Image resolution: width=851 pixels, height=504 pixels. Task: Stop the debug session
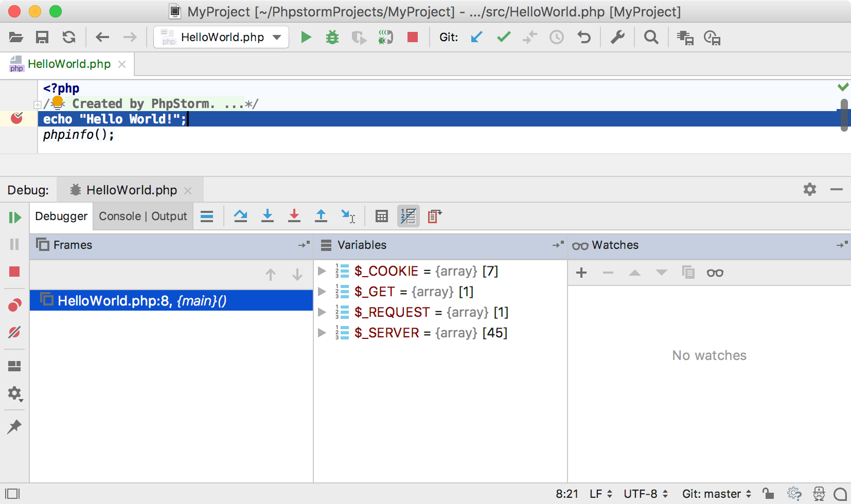pos(15,272)
